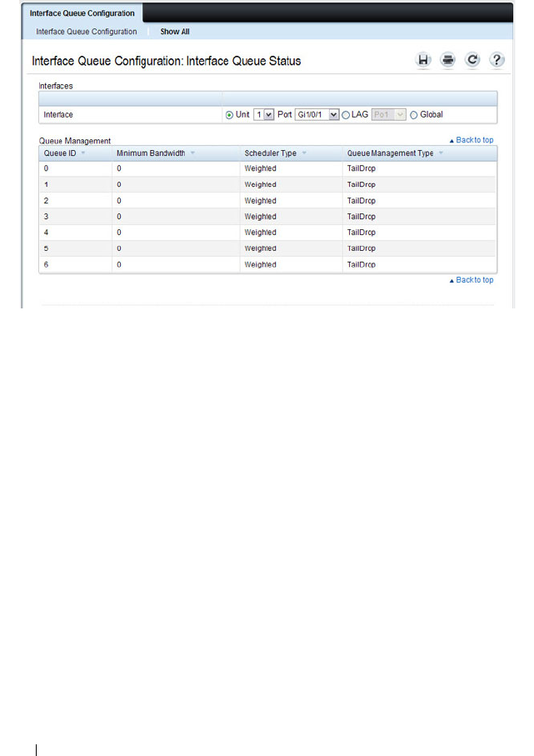Click the Interfaces section heading

56,86
